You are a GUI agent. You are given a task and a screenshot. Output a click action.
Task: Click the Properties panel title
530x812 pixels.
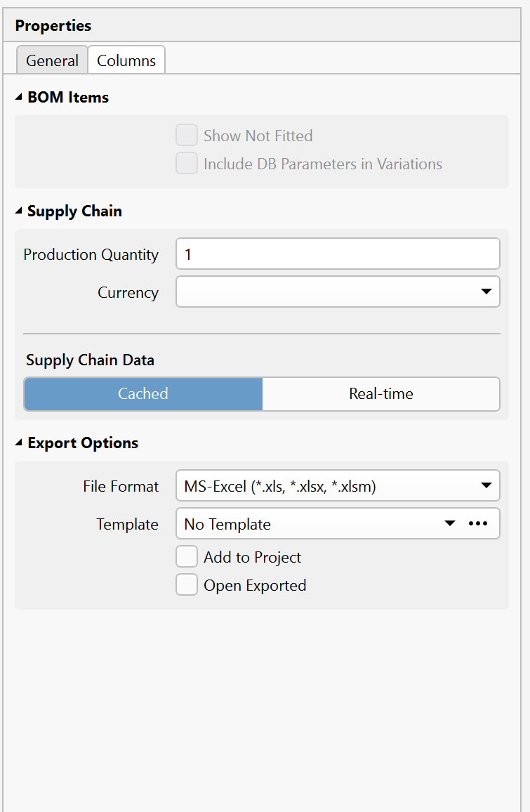53,26
